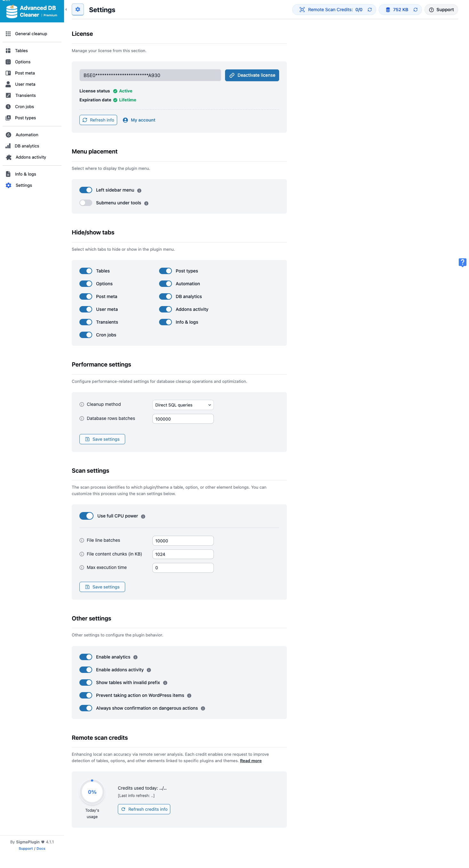This screenshot has width=469, height=868.
Task: Click the Enable addons activity info icon
Action: [x=149, y=670]
